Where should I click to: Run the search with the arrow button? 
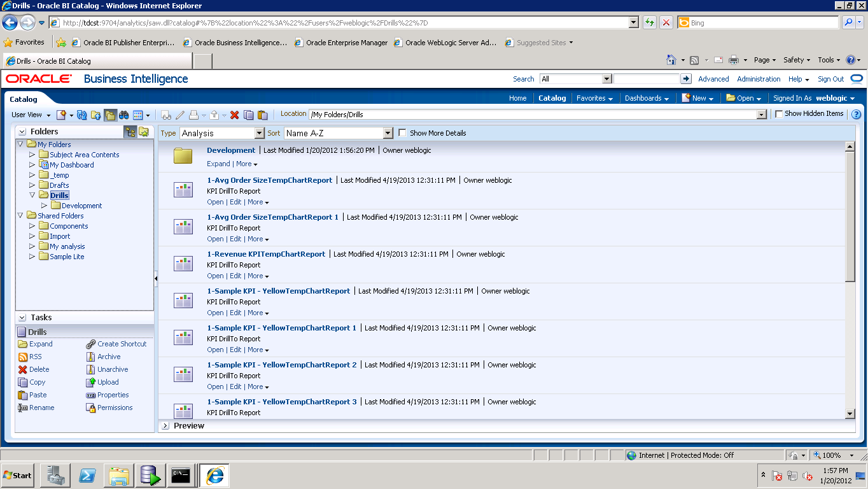[x=686, y=79]
